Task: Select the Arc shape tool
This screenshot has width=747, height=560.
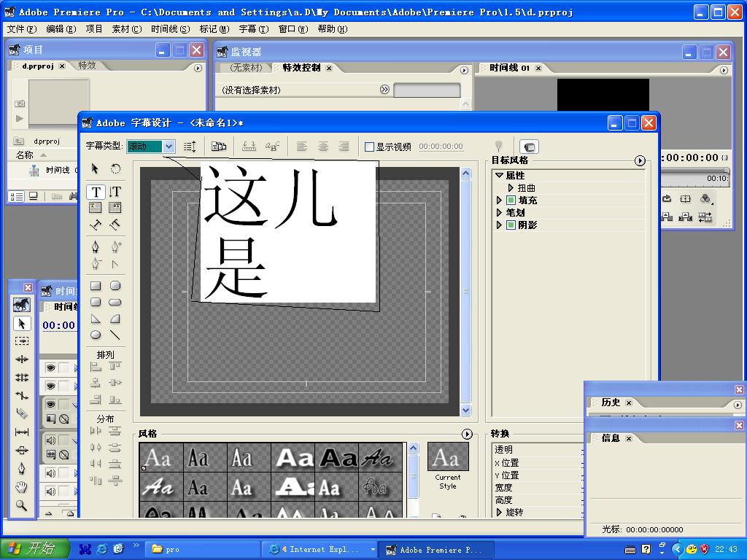Action: 115,319
